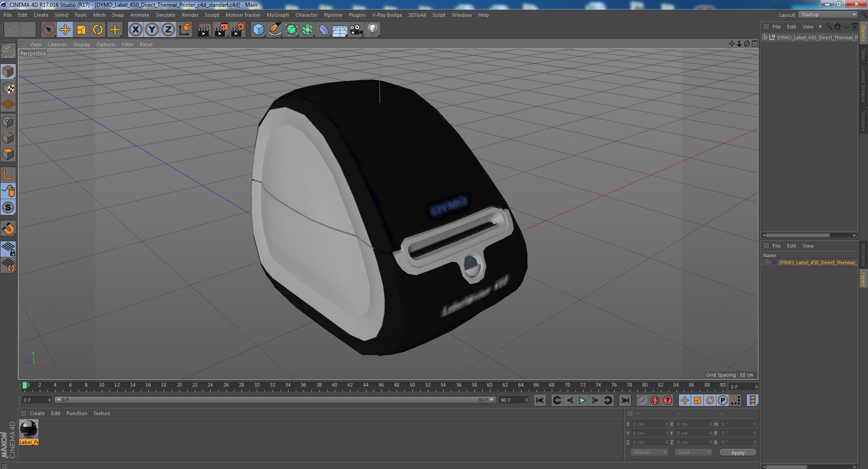Select the Live Selection tool
The image size is (868, 469).
pyautogui.click(x=48, y=30)
